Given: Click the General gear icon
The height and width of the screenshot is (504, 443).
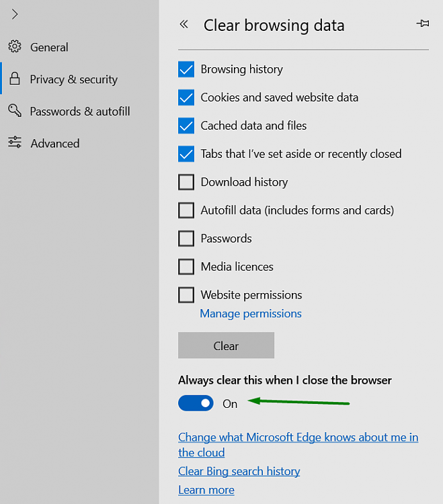Looking at the screenshot, I should pyautogui.click(x=15, y=47).
